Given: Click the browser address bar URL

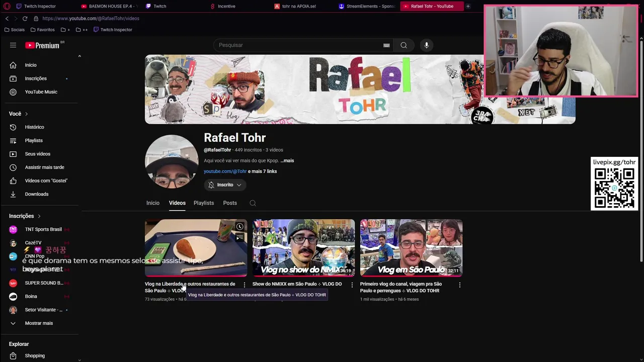Looking at the screenshot, I should point(91,19).
